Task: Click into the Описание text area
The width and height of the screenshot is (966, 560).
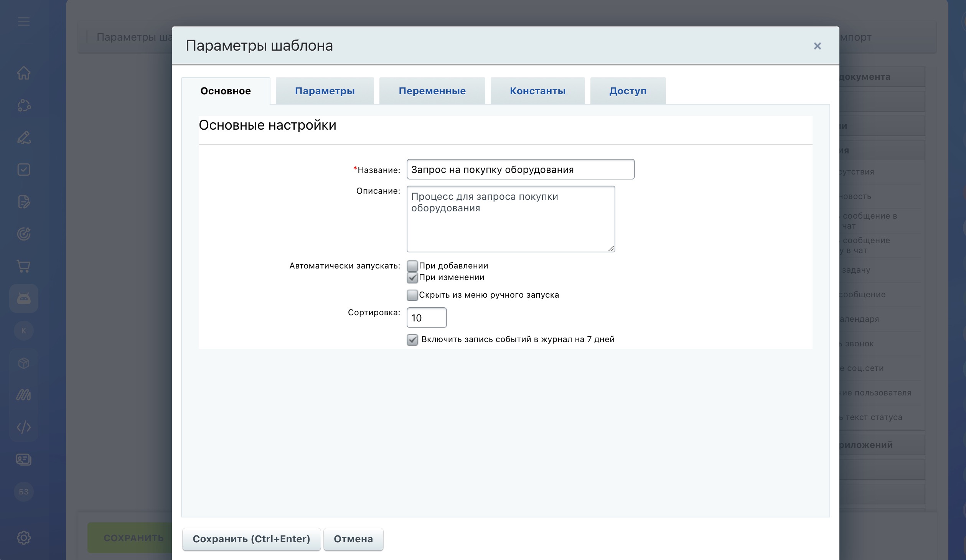Action: pos(511,219)
